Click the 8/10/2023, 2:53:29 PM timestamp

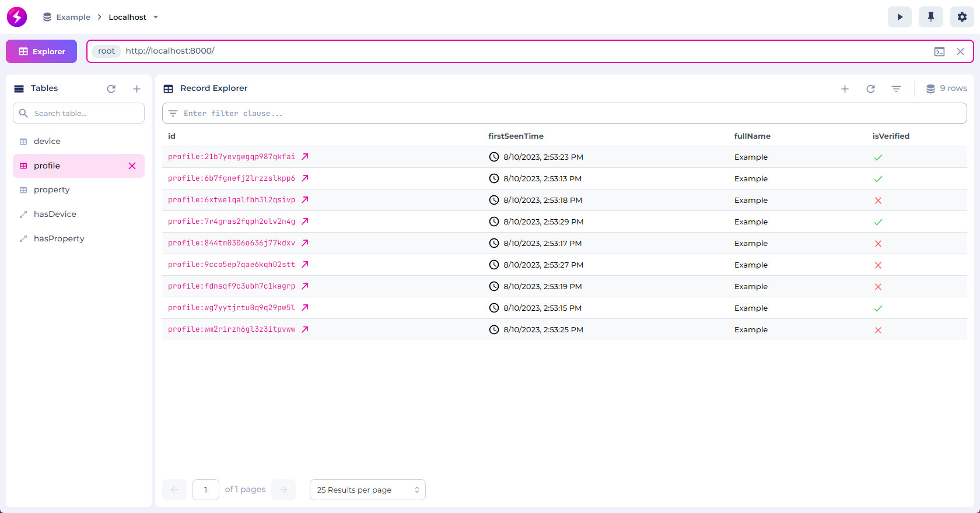543,222
